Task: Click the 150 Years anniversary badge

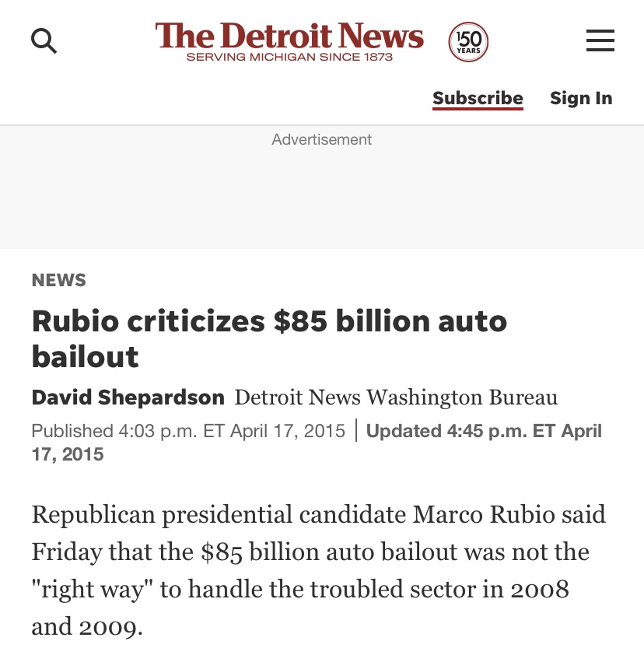Action: pos(468,41)
